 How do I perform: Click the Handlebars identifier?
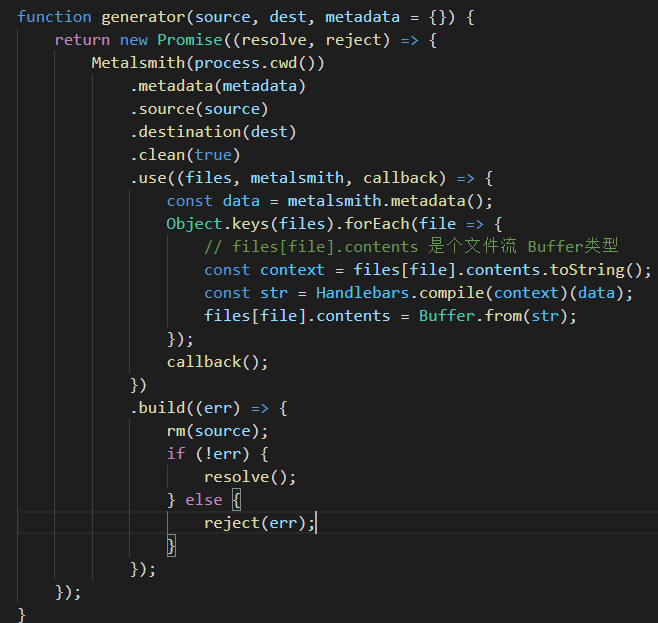(363, 292)
